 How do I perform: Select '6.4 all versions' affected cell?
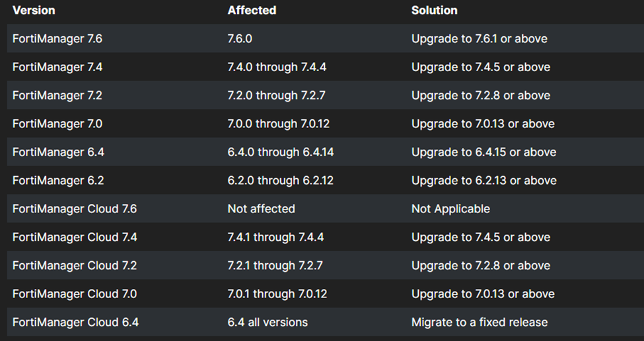pos(268,322)
